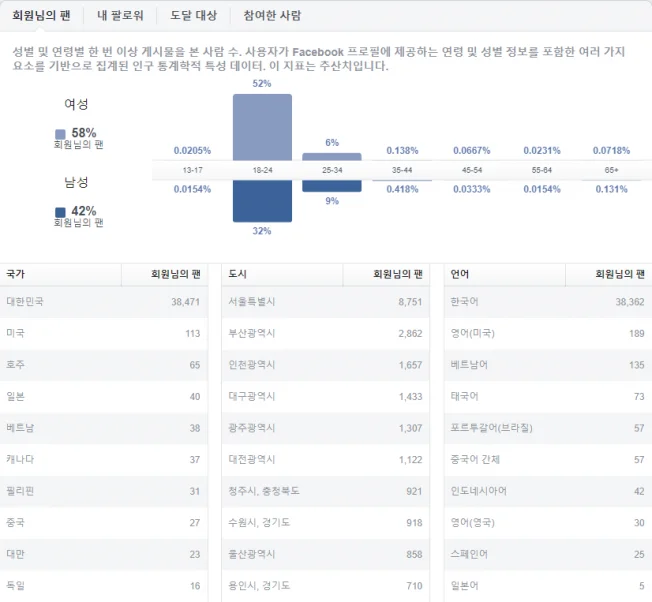Click the male 18-24 bar at 32%
652x602 pixels.
pos(262,201)
